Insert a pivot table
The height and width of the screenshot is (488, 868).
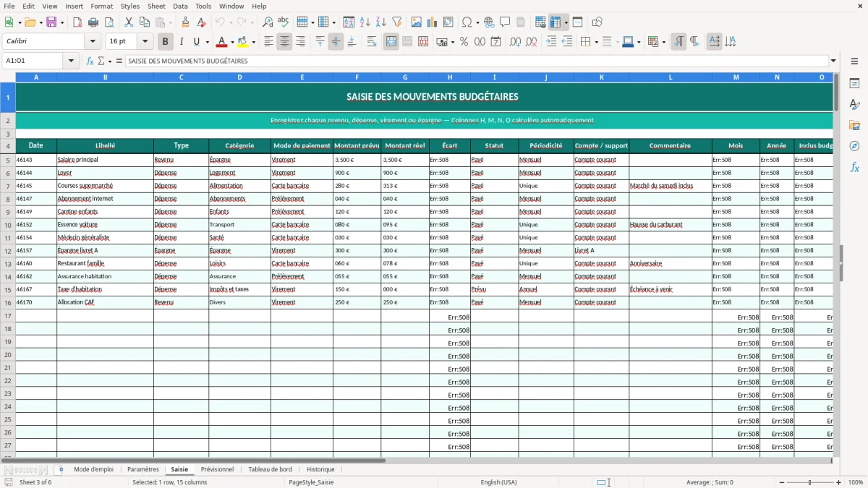[448, 22]
